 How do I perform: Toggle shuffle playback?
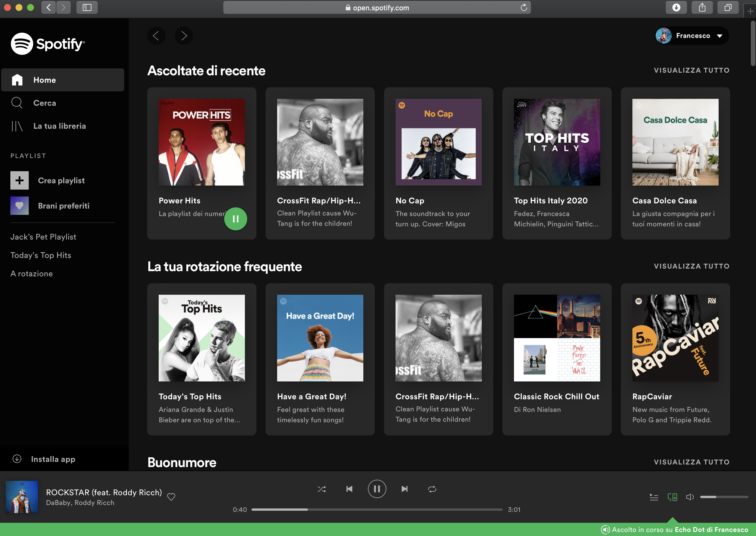(x=322, y=489)
